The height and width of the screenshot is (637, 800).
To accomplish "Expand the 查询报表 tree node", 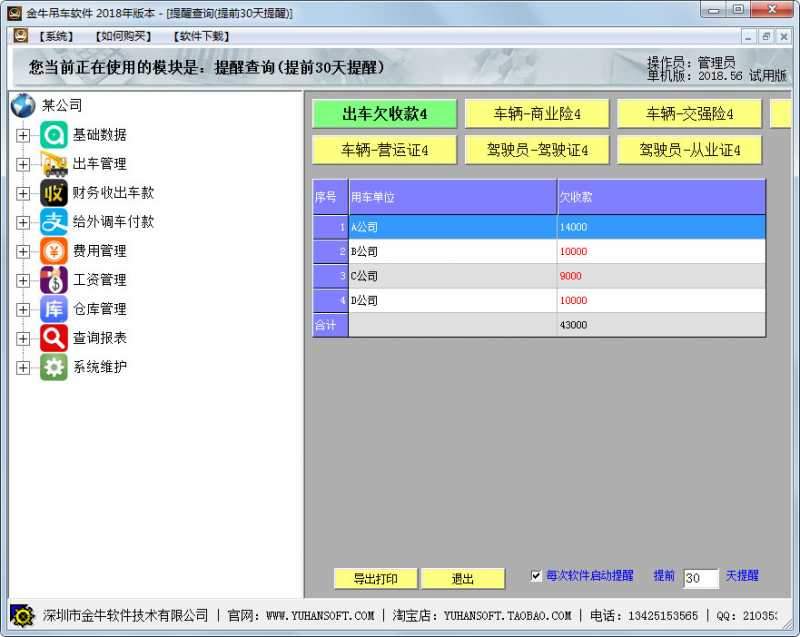I will [x=22, y=338].
